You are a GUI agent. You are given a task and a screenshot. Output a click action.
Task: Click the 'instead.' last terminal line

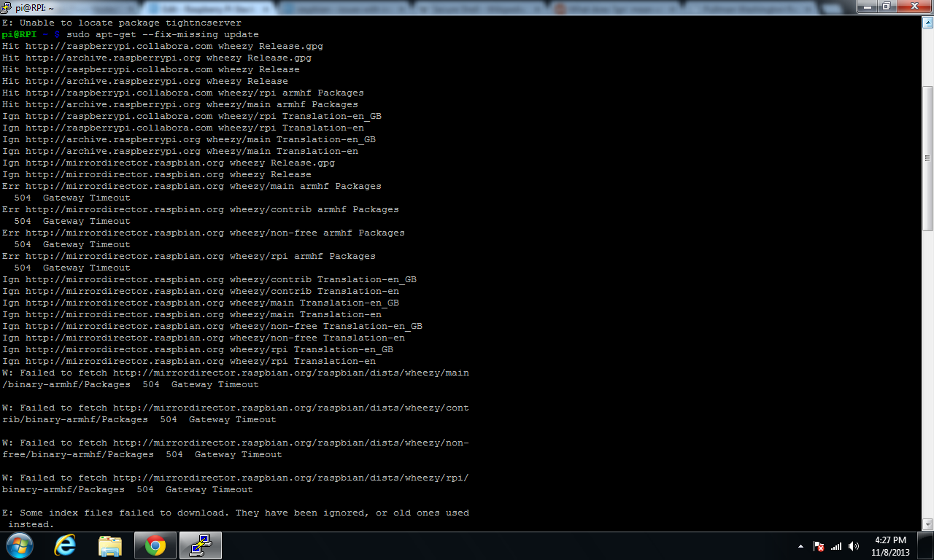(31, 524)
